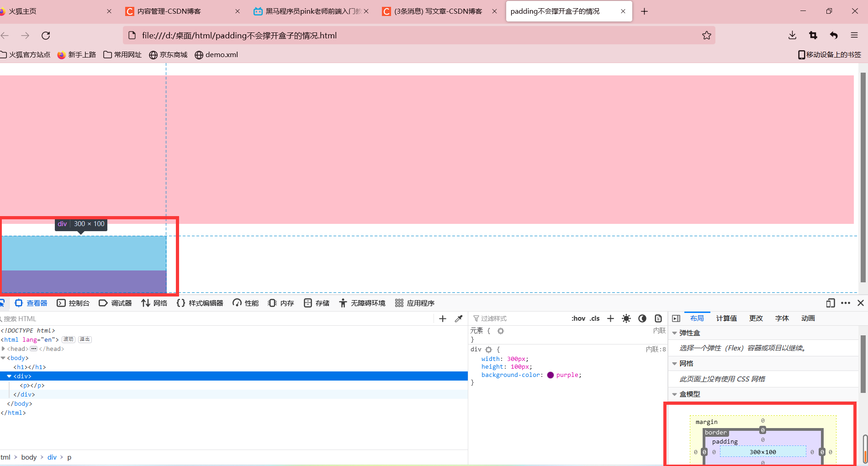Image resolution: width=868 pixels, height=466 pixels.
Task: Open the 无障碍环境 accessibility tab
Action: (362, 303)
